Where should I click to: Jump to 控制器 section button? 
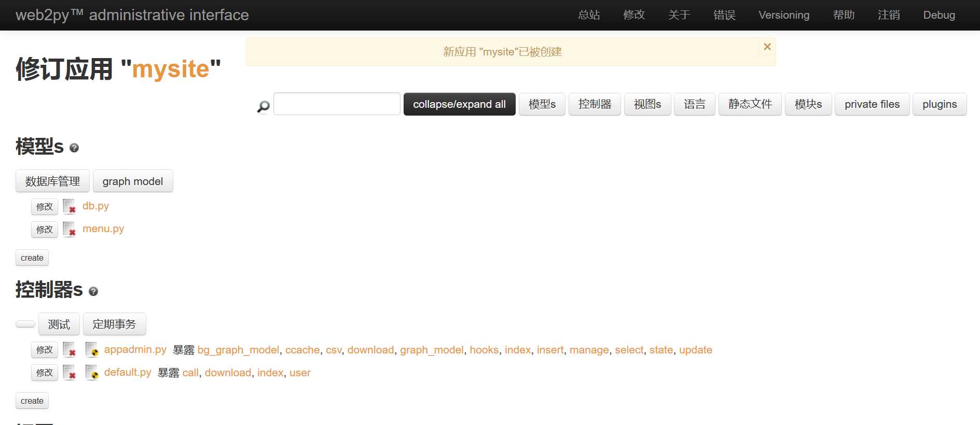click(595, 104)
